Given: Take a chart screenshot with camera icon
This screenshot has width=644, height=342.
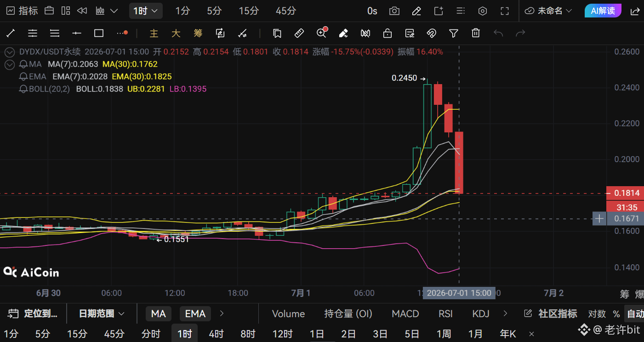Looking at the screenshot, I should click(x=394, y=11).
